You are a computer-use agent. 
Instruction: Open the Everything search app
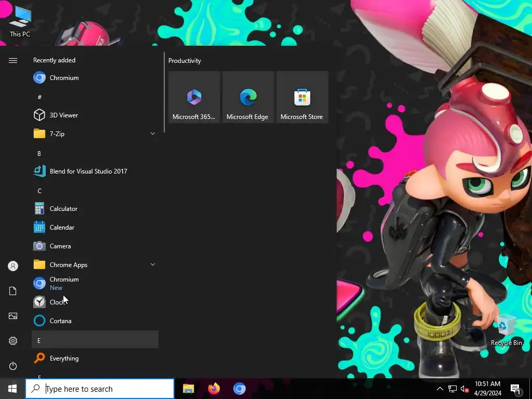coord(95,358)
